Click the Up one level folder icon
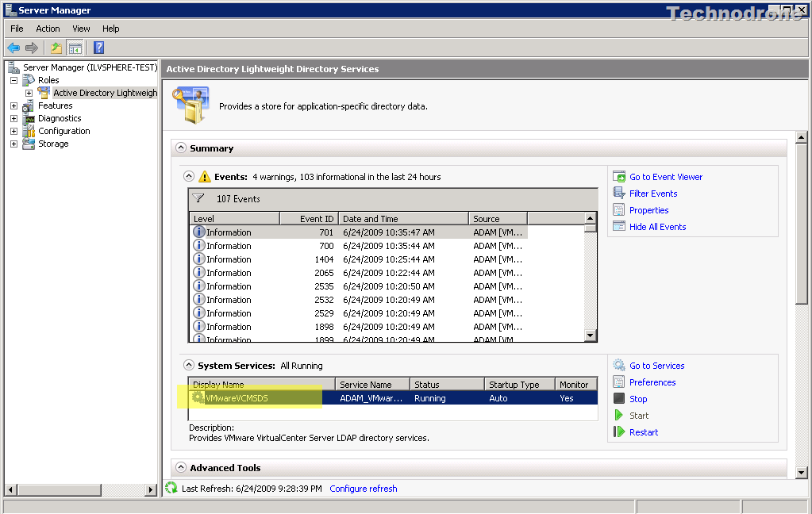Image resolution: width=812 pixels, height=514 pixels. (56, 48)
